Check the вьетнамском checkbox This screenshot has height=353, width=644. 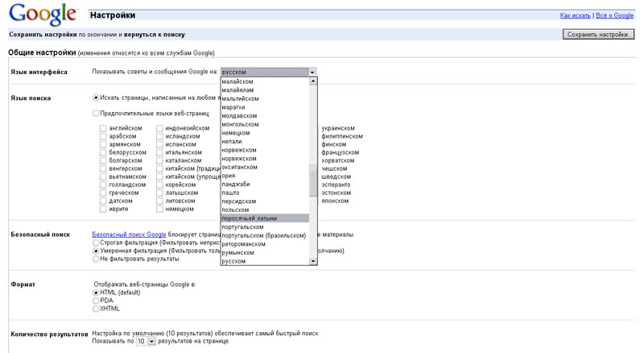pos(103,177)
